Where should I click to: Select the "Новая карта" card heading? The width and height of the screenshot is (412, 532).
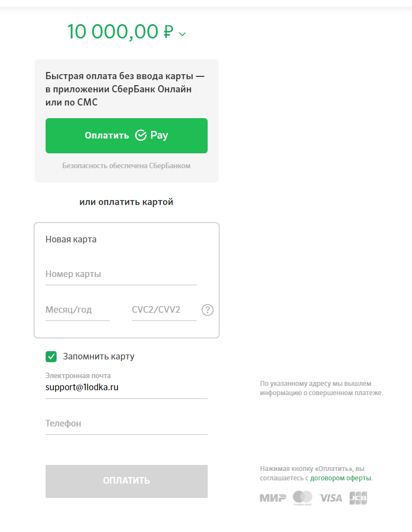point(71,239)
